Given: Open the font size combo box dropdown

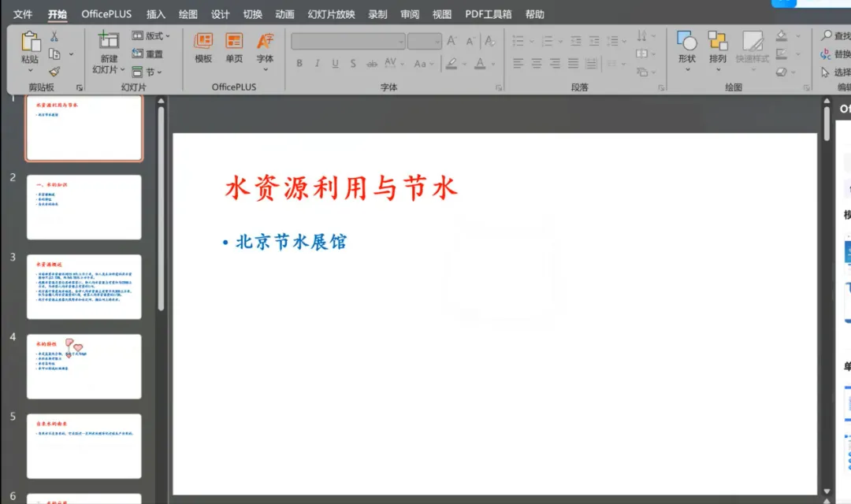Looking at the screenshot, I should pyautogui.click(x=437, y=42).
